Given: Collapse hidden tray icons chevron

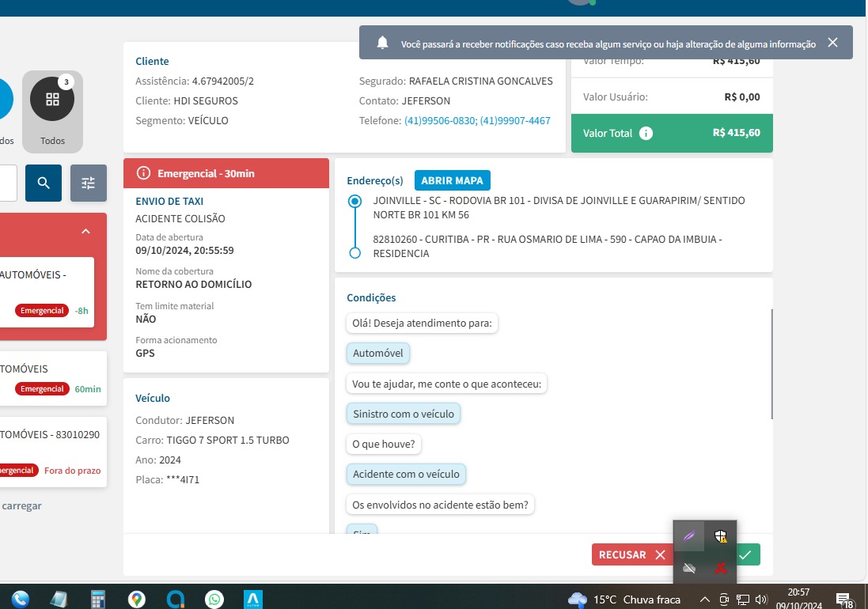Looking at the screenshot, I should tap(705, 600).
